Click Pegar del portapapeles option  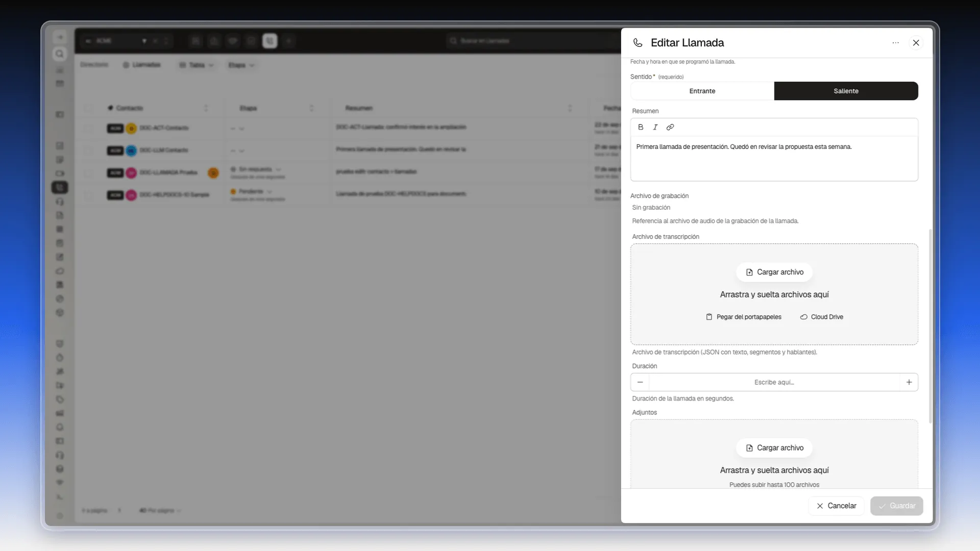pyautogui.click(x=744, y=317)
